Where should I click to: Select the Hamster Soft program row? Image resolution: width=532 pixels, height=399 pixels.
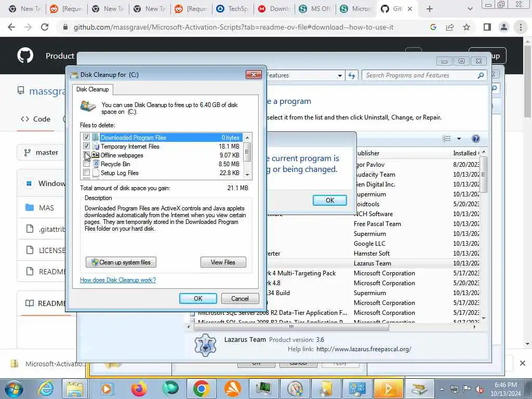click(x=371, y=254)
